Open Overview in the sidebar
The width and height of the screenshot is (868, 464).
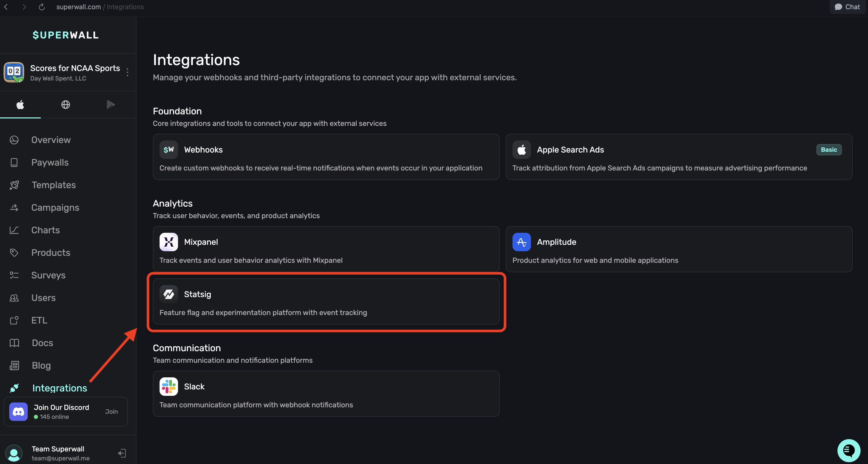(51, 140)
